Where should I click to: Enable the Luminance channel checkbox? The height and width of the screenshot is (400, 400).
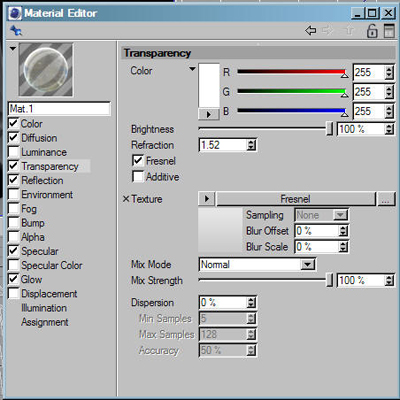(x=13, y=152)
